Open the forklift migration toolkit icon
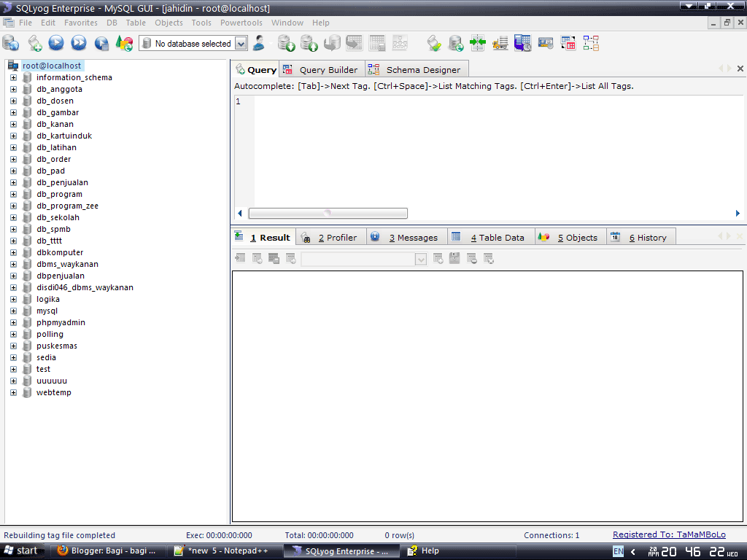The height and width of the screenshot is (560, 747). (x=500, y=43)
